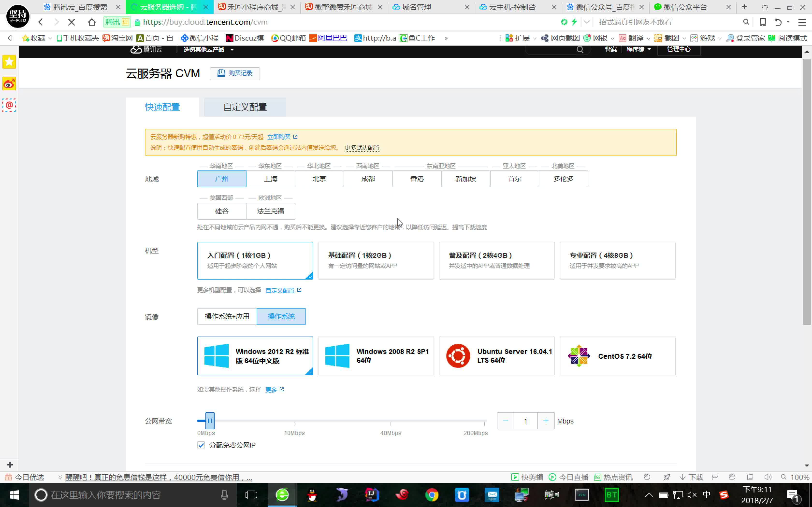The width and height of the screenshot is (812, 507).
Task: Expand the 收藏 bookmarks dropdown arrow
Action: click(x=50, y=39)
